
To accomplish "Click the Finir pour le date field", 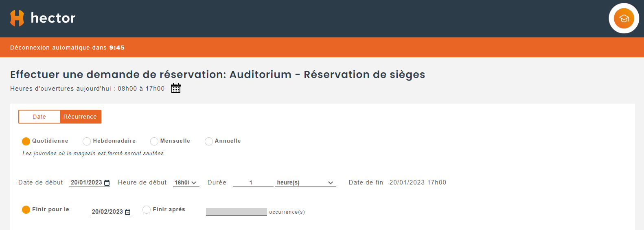I will point(107,212).
